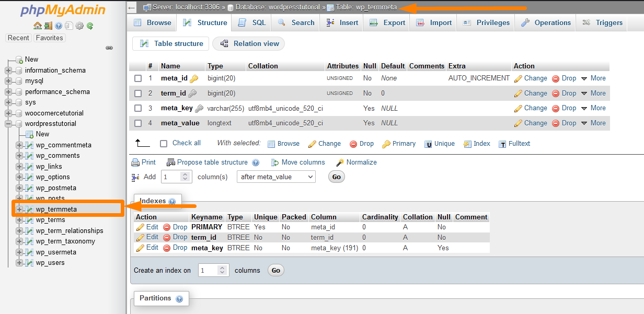Viewport: 644px width, 314px height.
Task: Click Drop for the term_id index
Action: click(x=175, y=238)
